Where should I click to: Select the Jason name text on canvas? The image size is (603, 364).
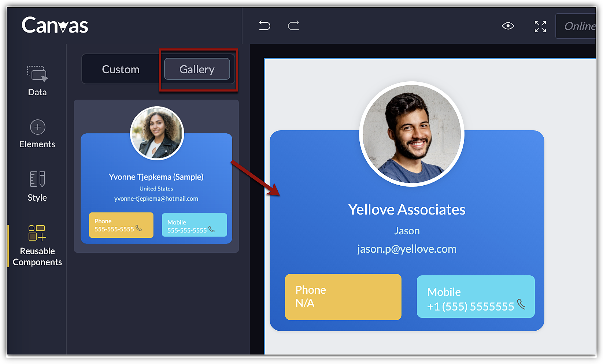pos(407,231)
